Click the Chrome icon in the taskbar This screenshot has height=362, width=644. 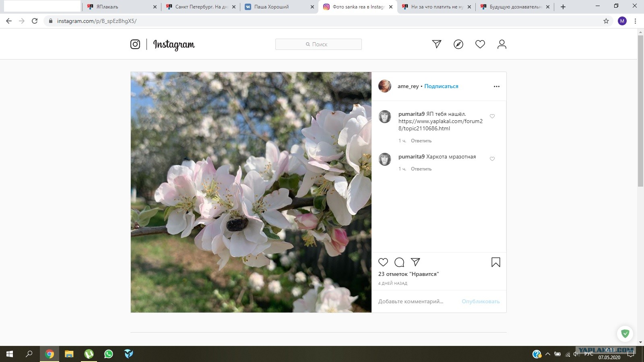[x=50, y=354]
